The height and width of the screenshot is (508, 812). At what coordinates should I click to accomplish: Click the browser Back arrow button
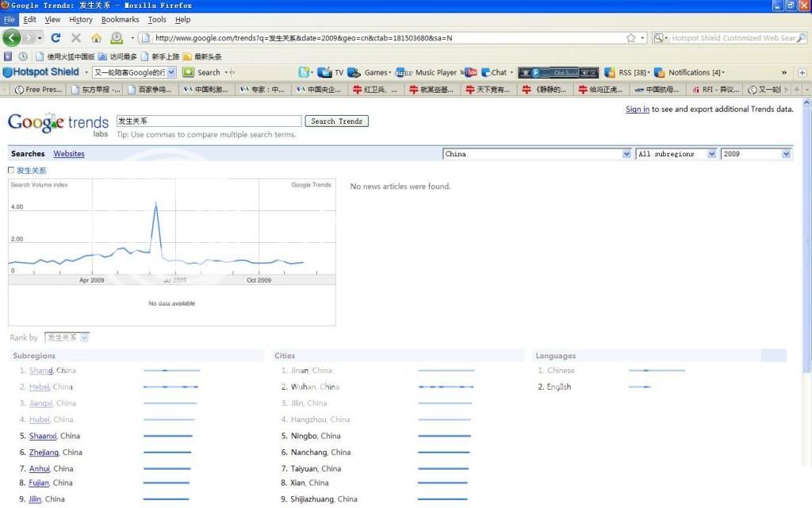11,37
